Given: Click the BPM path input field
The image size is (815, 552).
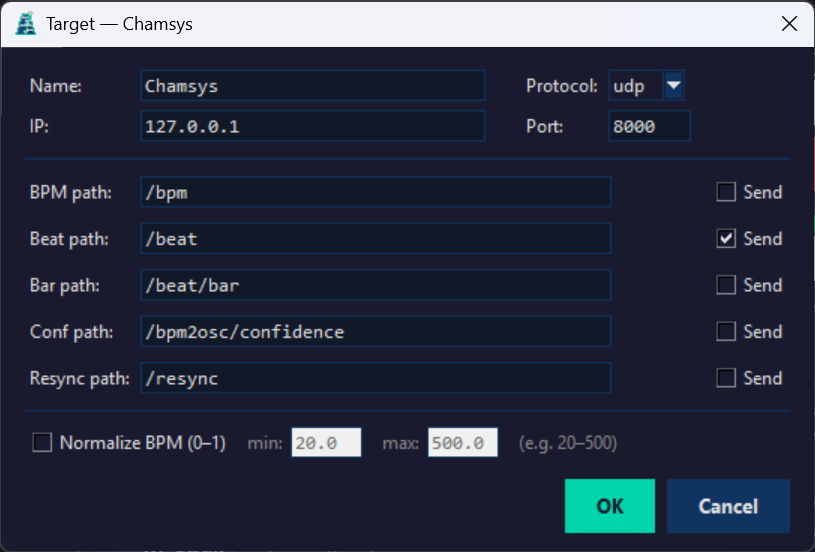Looking at the screenshot, I should coord(376,192).
